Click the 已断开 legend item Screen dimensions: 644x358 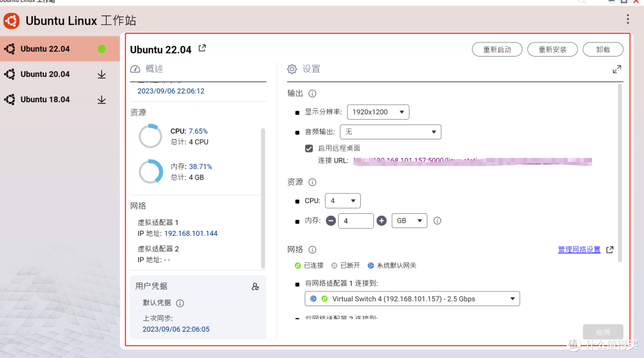345,265
